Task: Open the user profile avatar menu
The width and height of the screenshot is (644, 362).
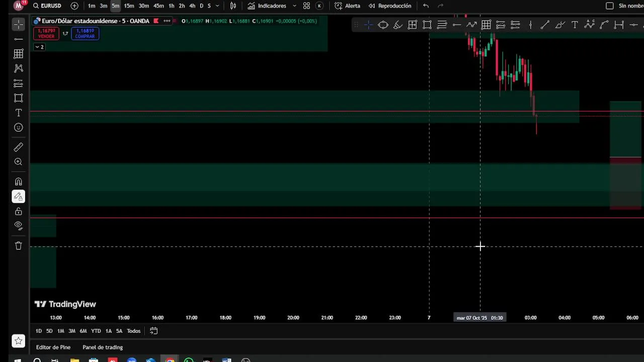Action: [x=19, y=6]
